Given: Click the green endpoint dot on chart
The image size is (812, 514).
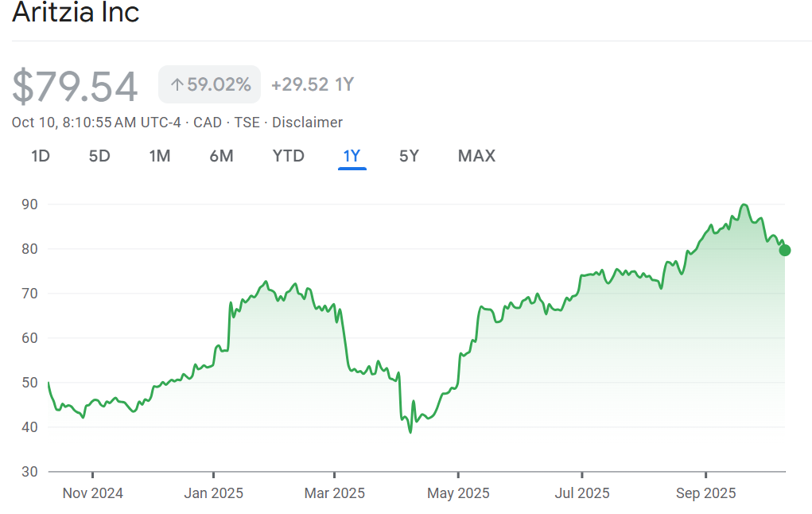Looking at the screenshot, I should pos(785,251).
